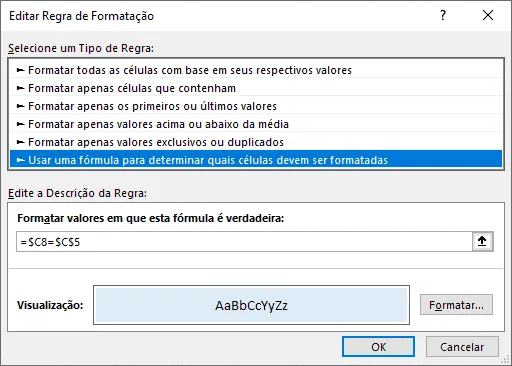Select 'Formatar apenas células que contenham' rule type
The image size is (512, 366).
coord(256,88)
